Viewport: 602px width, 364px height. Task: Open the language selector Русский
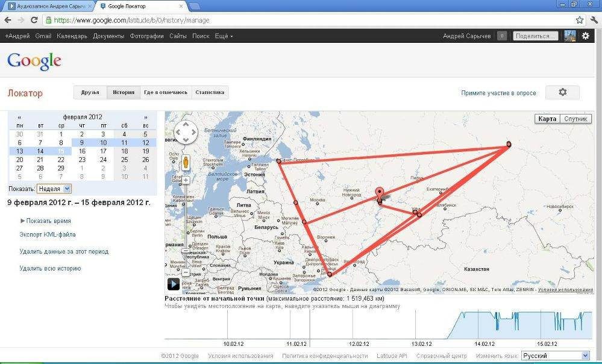555,356
